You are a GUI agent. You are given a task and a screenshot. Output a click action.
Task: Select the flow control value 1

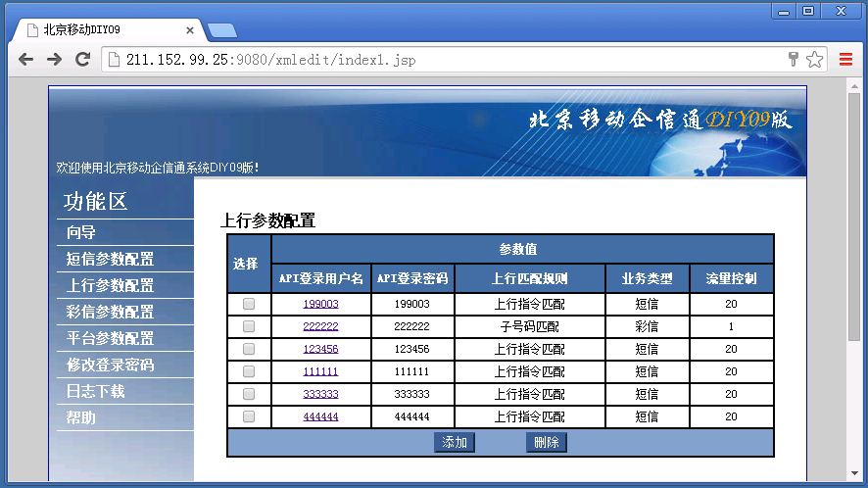pyautogui.click(x=731, y=327)
